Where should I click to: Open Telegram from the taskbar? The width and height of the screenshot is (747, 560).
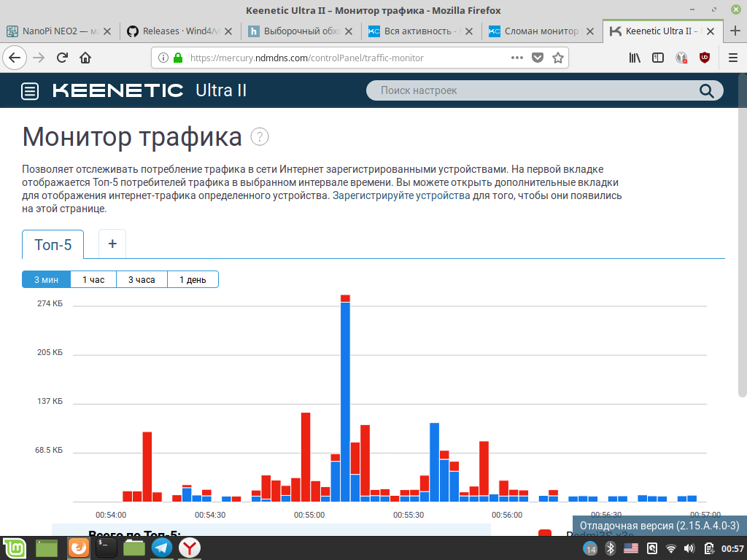tap(162, 548)
